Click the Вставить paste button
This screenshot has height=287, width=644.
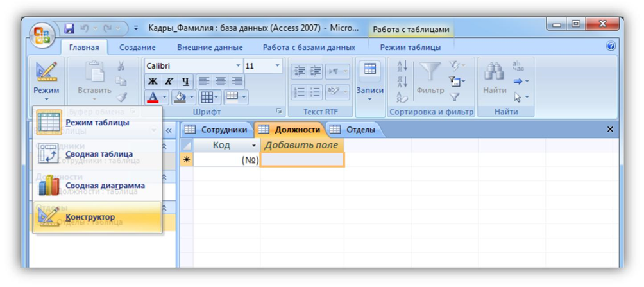(94, 82)
